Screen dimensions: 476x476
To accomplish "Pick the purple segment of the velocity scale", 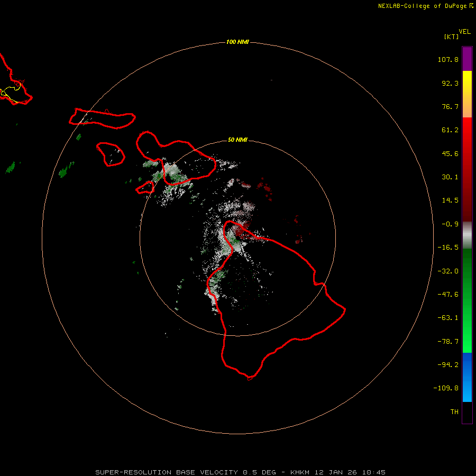I will tap(467, 59).
